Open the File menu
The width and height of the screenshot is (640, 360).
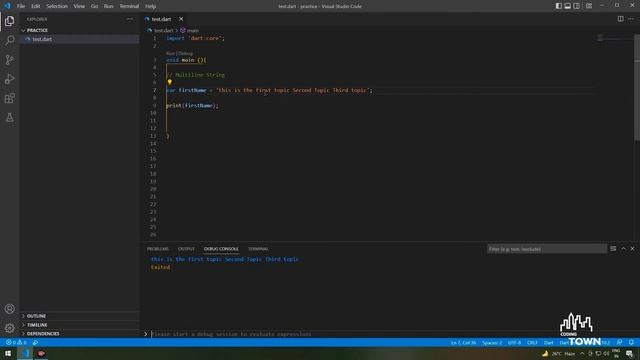[21, 6]
